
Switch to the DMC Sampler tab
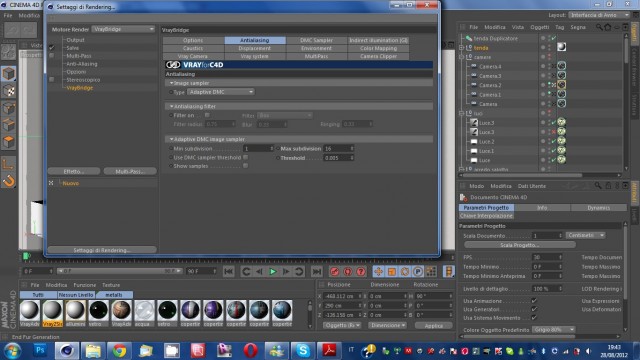(316, 40)
